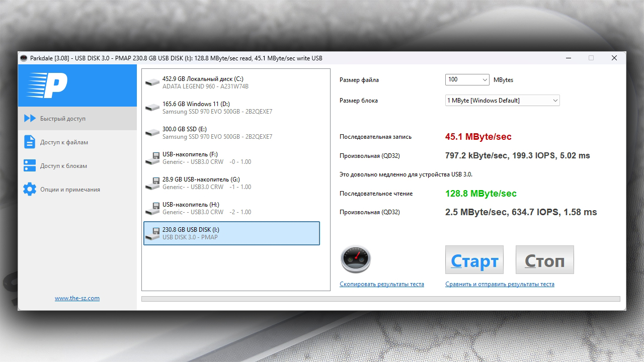Open the www.the-sz.com website link

(77, 298)
